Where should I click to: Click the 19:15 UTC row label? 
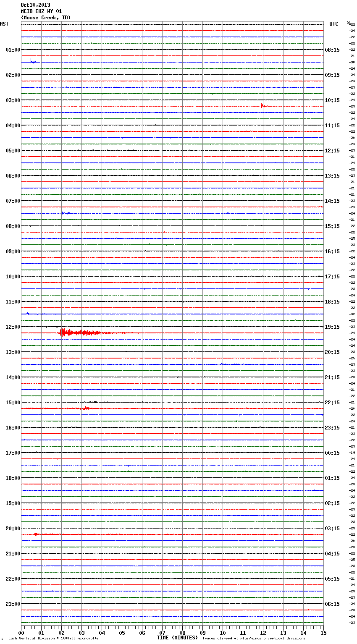click(332, 327)
